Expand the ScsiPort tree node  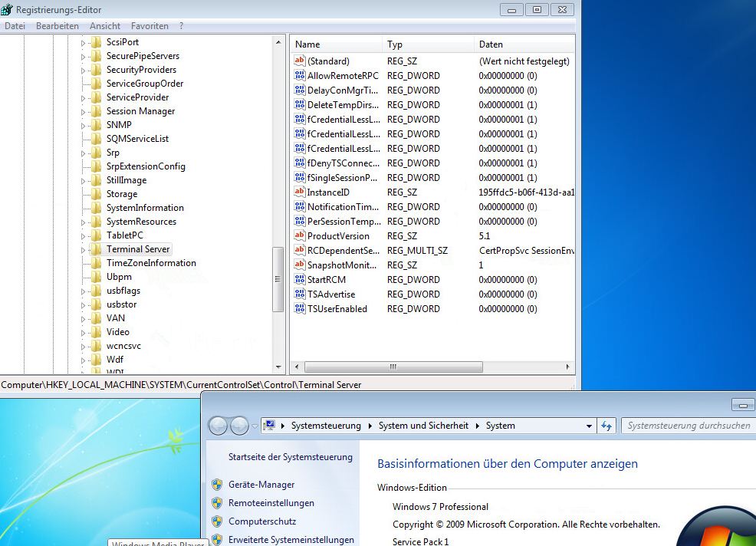pyautogui.click(x=83, y=43)
